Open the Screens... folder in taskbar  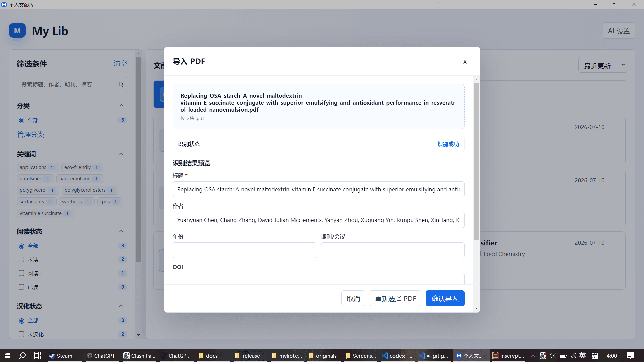tap(361, 356)
